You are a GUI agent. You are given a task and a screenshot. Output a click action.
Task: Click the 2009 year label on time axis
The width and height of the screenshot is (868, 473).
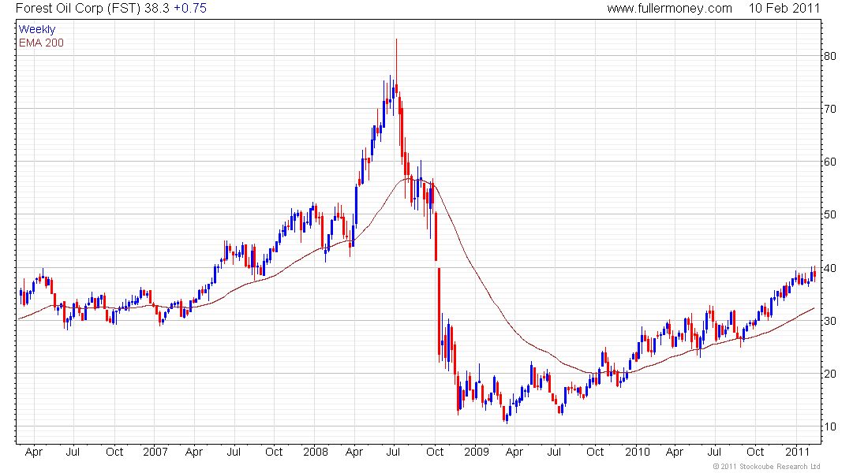476,452
